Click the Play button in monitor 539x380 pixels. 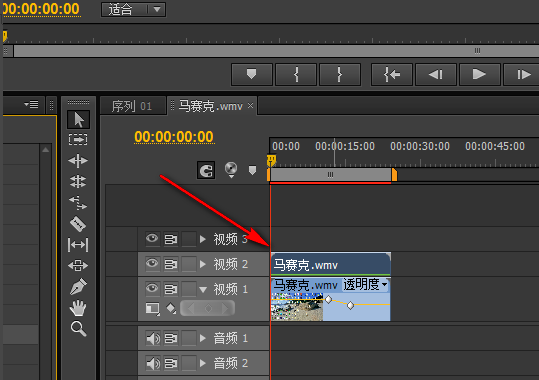tap(480, 74)
